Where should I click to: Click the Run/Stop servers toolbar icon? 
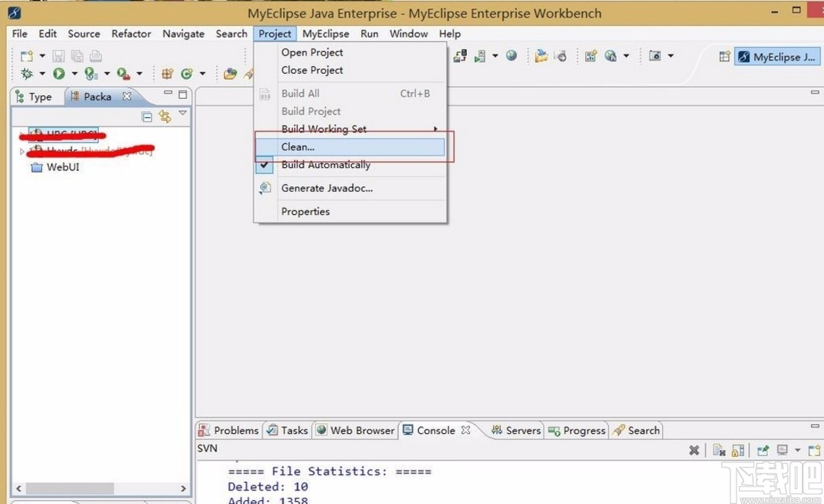480,55
